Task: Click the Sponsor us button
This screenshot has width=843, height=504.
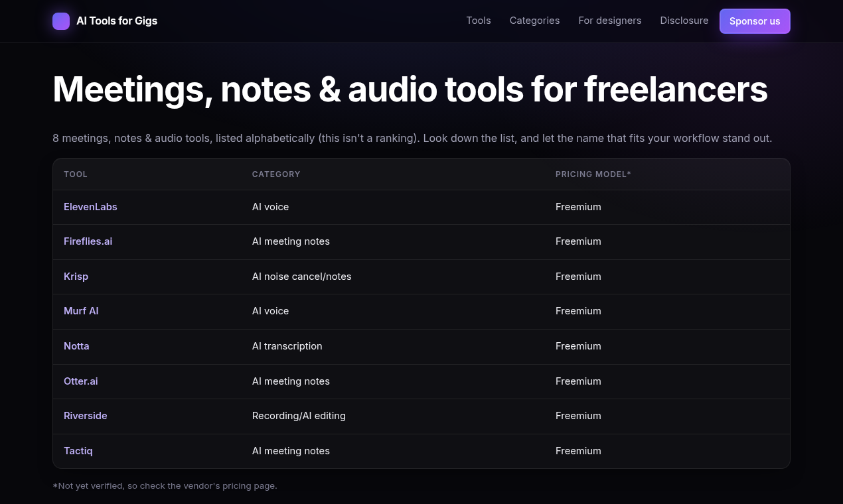Action: click(x=755, y=21)
